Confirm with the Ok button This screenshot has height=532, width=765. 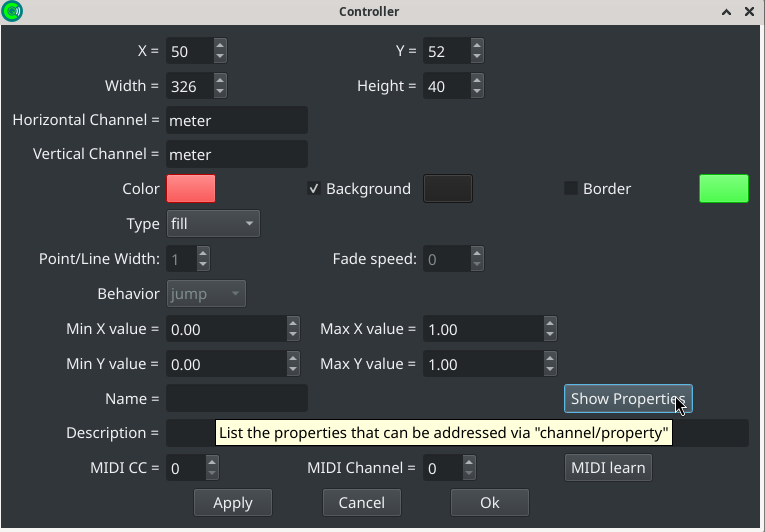[490, 503]
